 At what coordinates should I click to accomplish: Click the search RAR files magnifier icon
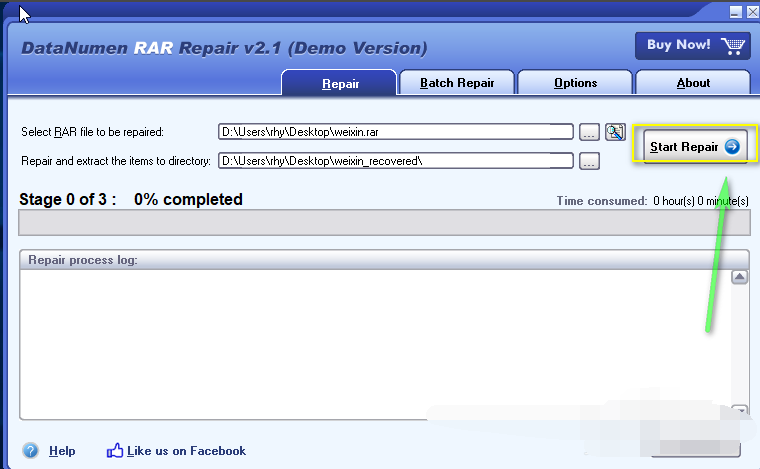pos(615,132)
